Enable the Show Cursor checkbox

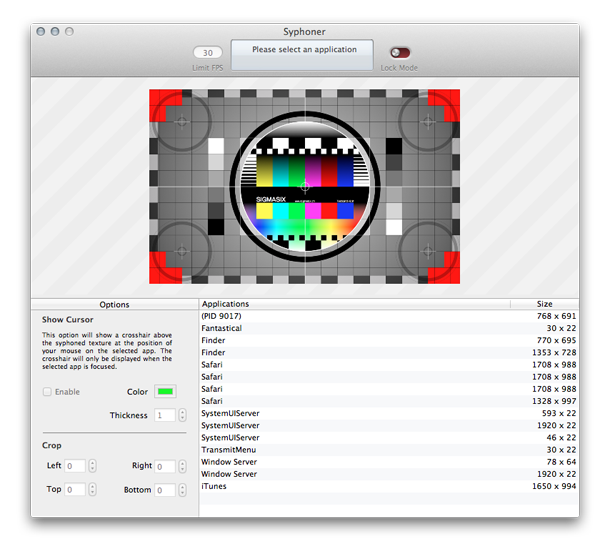point(47,392)
